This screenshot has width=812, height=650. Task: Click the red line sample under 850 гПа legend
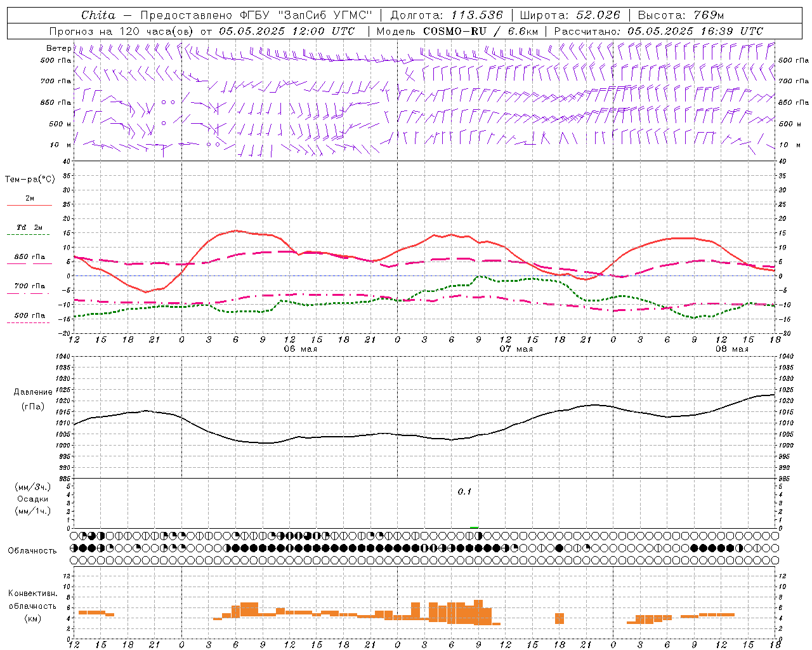(x=28, y=264)
